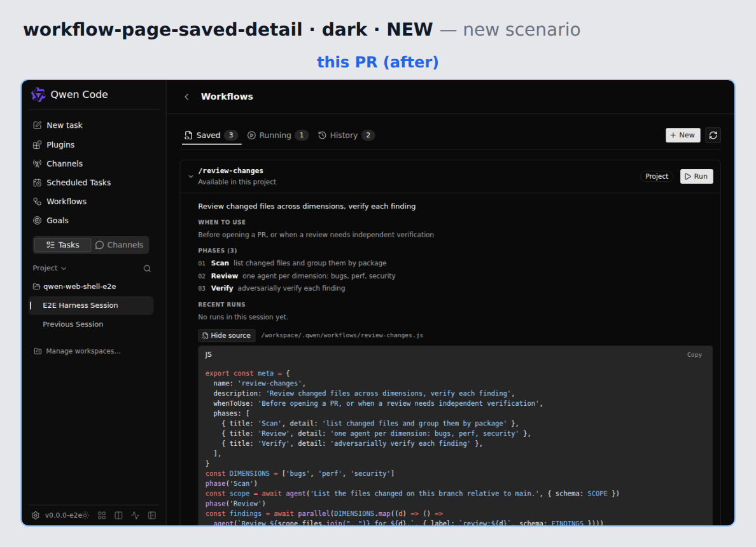Click the back arrow beside Workflows heading
This screenshot has height=547, width=756.
pos(186,97)
